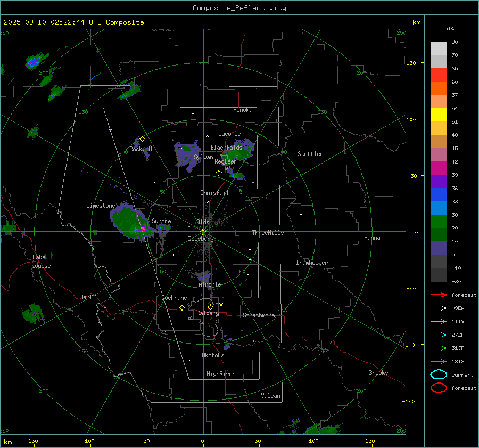Screen dimensions: 479x448
Task: Click the green 31JP arrow in legend
Action: pyautogui.click(x=439, y=348)
